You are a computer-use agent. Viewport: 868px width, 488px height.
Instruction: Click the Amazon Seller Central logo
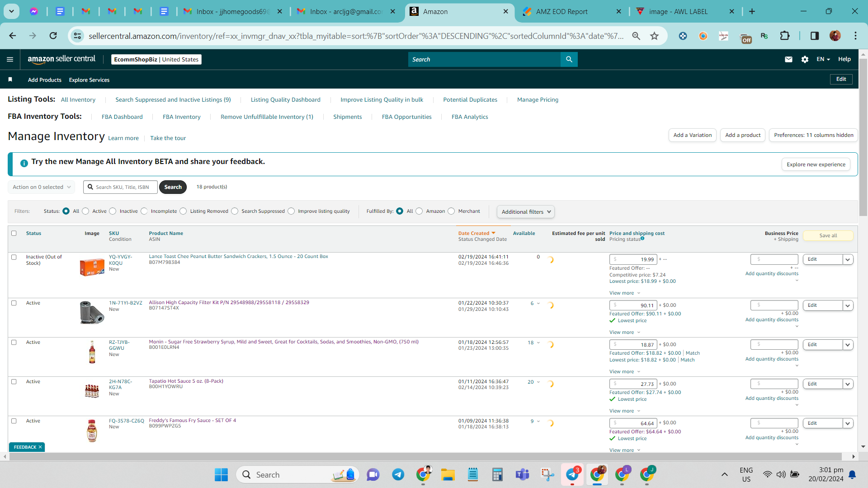pos(61,59)
